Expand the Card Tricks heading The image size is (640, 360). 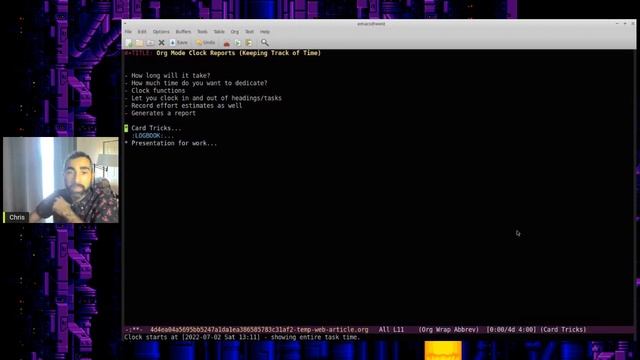click(x=156, y=128)
